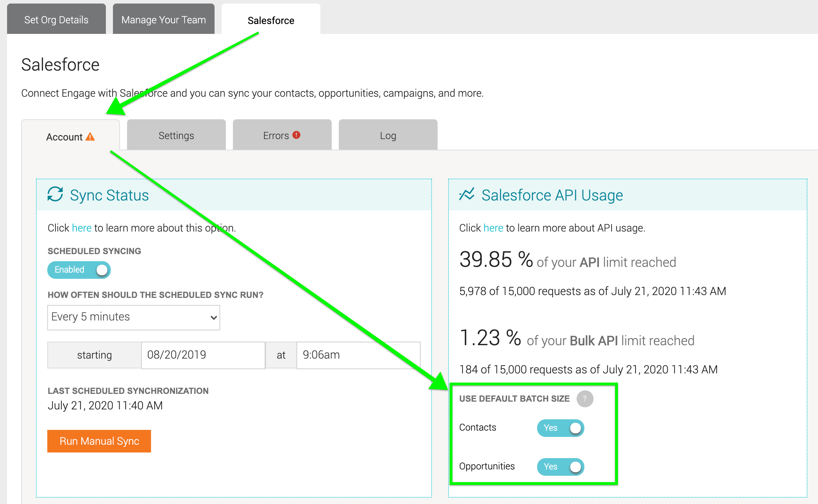Open the batch size help question icon
The height and width of the screenshot is (504, 818).
pos(585,399)
